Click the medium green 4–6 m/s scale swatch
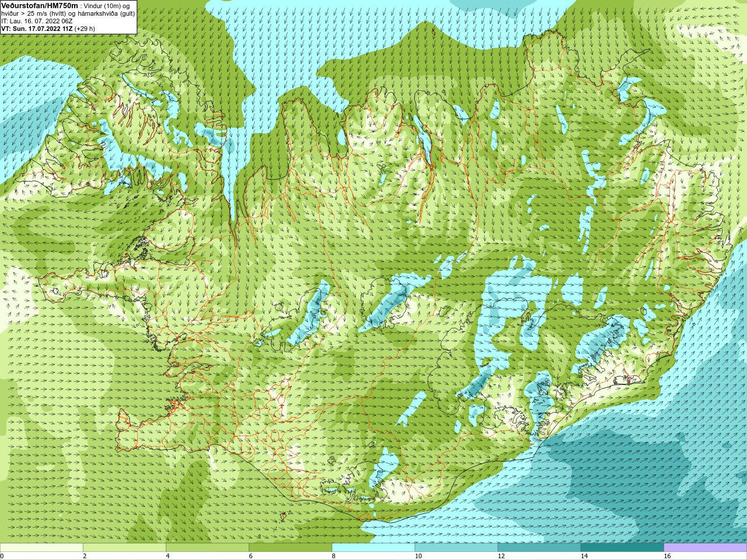This screenshot has width=747, height=560. pyautogui.click(x=208, y=548)
